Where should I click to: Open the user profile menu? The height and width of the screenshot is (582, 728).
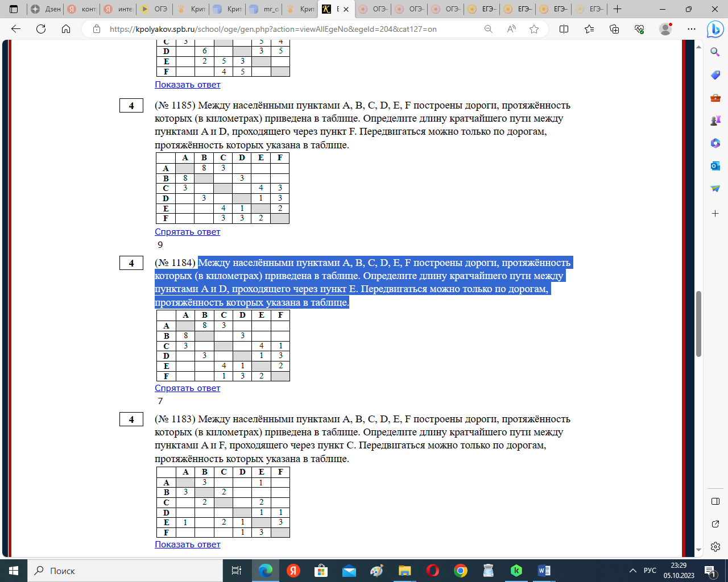tap(665, 29)
